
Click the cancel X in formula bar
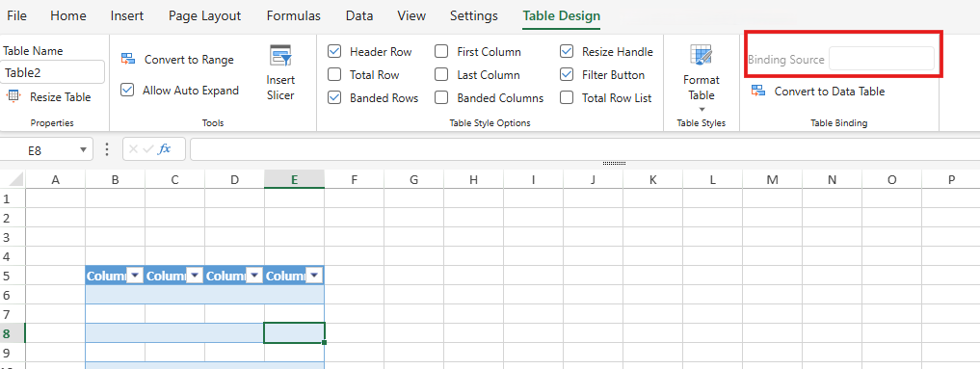click(134, 149)
